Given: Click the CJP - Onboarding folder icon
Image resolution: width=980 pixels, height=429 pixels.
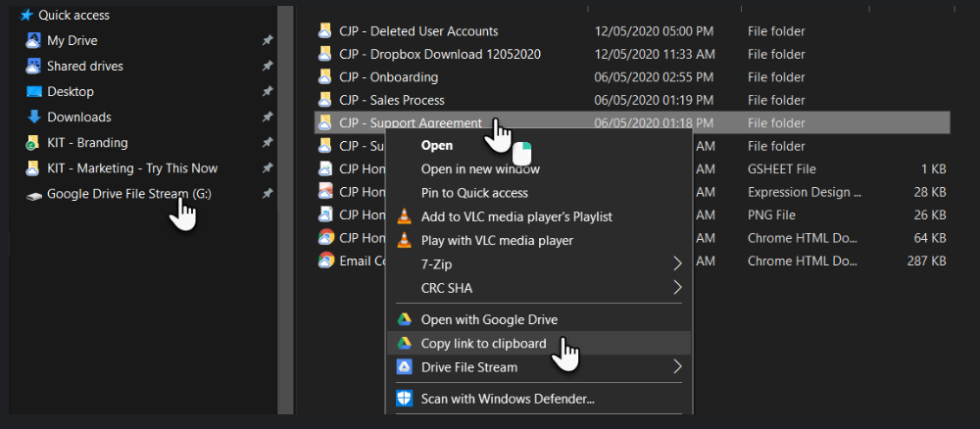Looking at the screenshot, I should click(324, 77).
